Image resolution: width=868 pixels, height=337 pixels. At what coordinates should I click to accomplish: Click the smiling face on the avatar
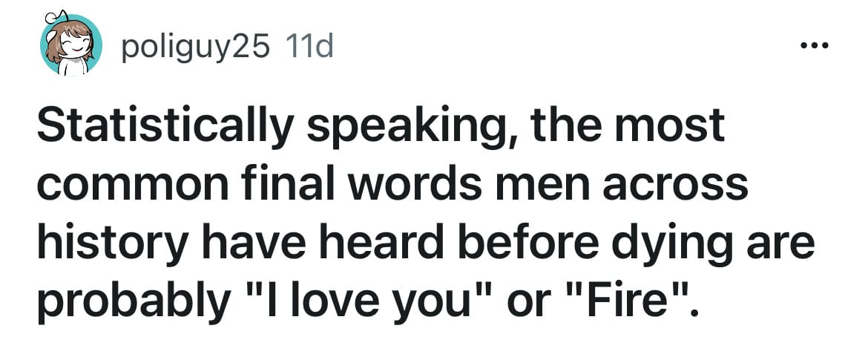76,45
